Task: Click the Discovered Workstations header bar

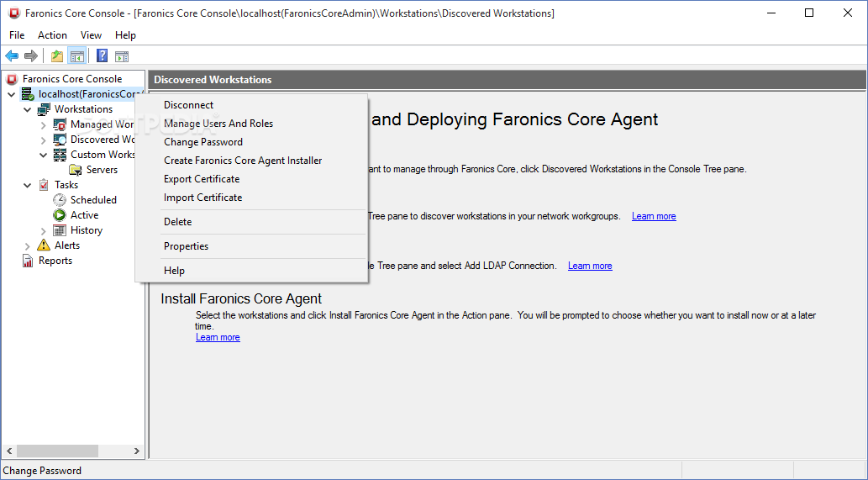Action: tap(507, 80)
